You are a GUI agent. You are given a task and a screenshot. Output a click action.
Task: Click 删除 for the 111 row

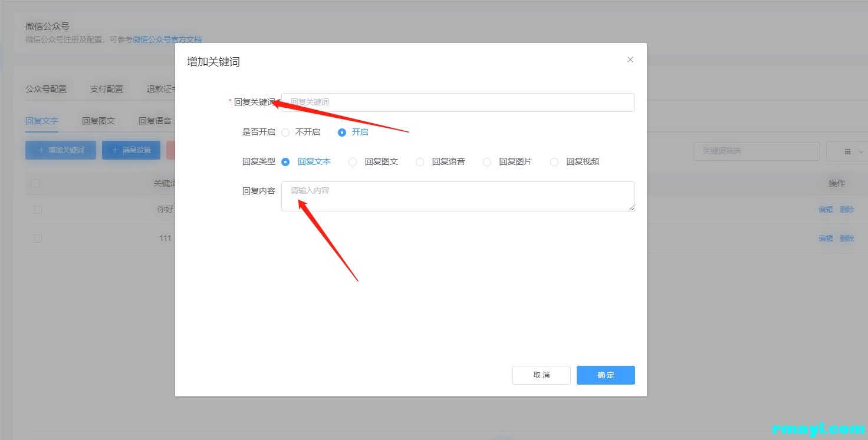[x=847, y=238]
